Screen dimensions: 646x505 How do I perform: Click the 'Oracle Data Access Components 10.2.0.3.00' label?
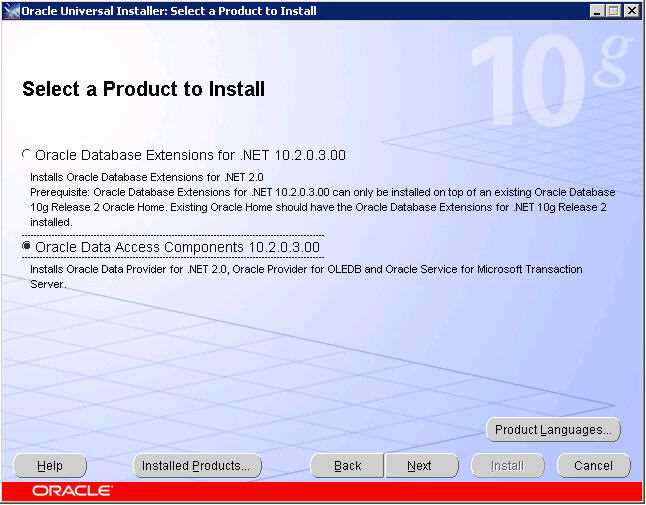point(178,247)
